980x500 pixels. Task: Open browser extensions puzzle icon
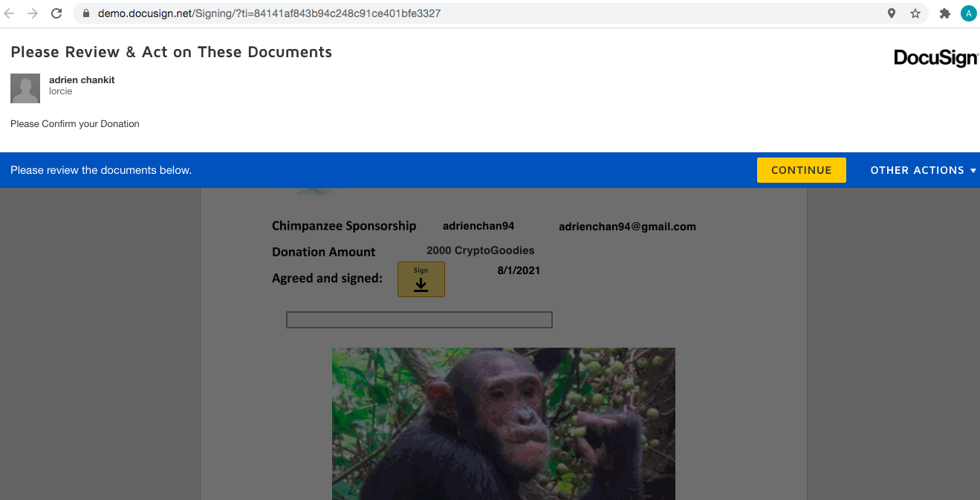pyautogui.click(x=944, y=13)
